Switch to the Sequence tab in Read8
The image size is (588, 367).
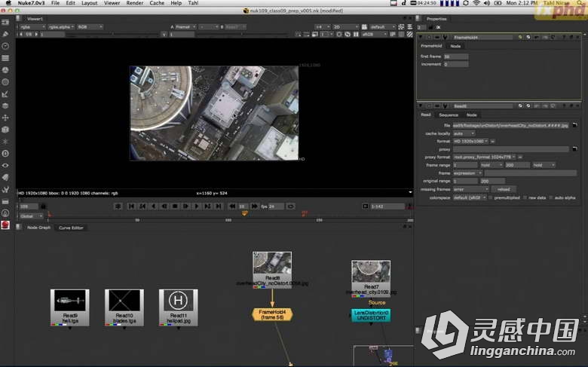pyautogui.click(x=449, y=115)
